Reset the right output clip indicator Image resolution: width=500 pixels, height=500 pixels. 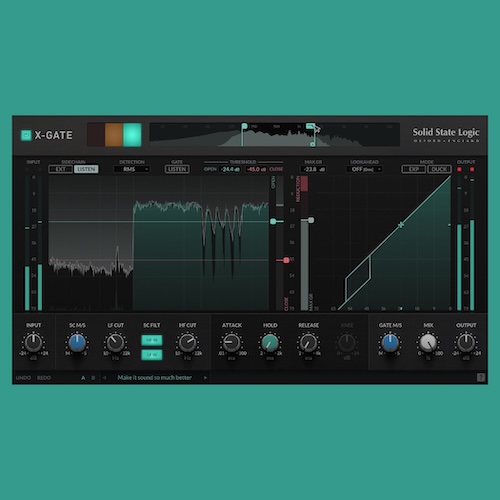pos(472,169)
